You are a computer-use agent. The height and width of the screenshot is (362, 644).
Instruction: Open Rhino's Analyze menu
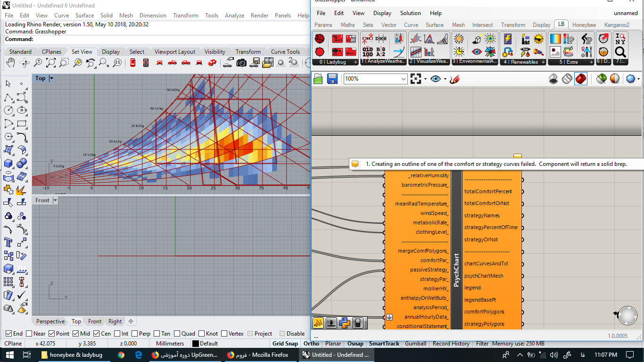pyautogui.click(x=234, y=16)
